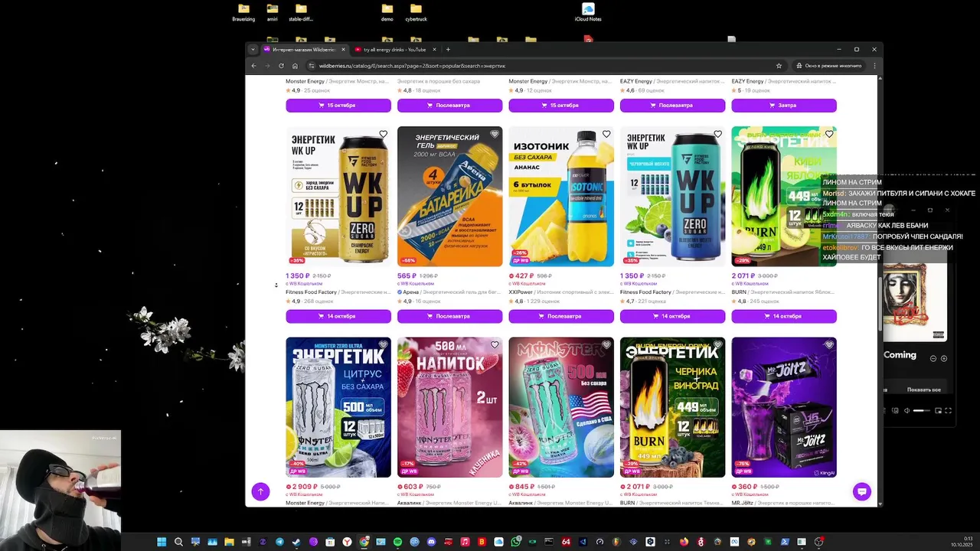Switch to try all energy drinks YouTube tab
980x551 pixels.
(x=395, y=50)
